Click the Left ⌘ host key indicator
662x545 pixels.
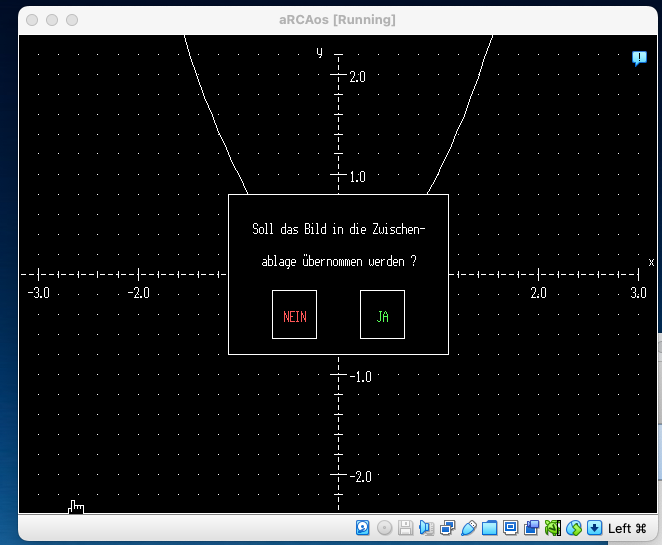pyautogui.click(x=627, y=528)
